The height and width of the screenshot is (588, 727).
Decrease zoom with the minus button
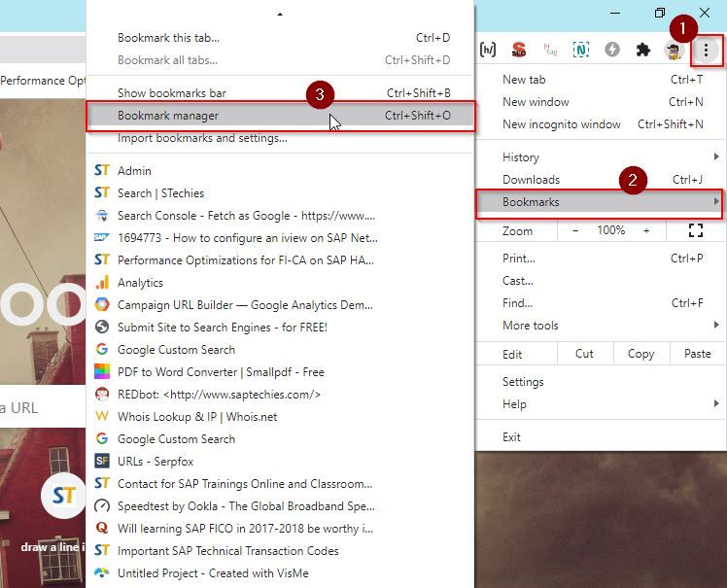[x=575, y=230]
